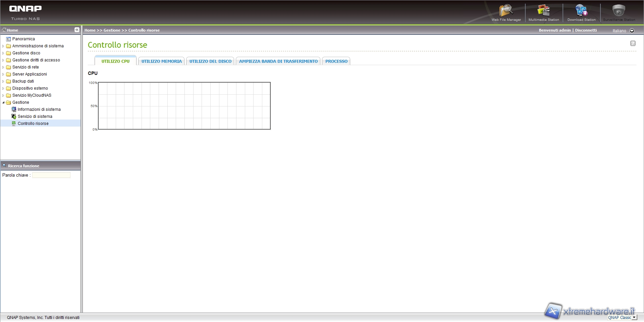Expand the Gestione disco tree node

[x=3, y=53]
